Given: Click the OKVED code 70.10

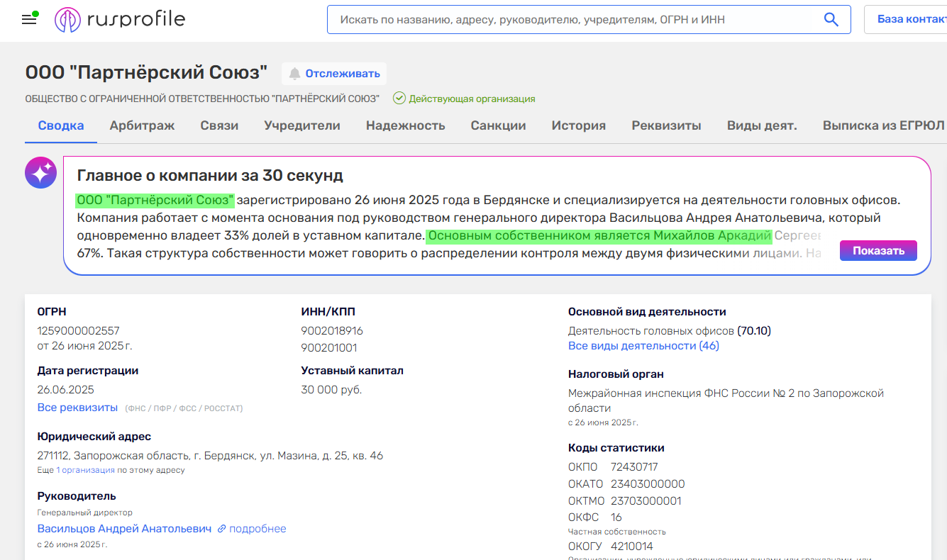Looking at the screenshot, I should pyautogui.click(x=754, y=331).
